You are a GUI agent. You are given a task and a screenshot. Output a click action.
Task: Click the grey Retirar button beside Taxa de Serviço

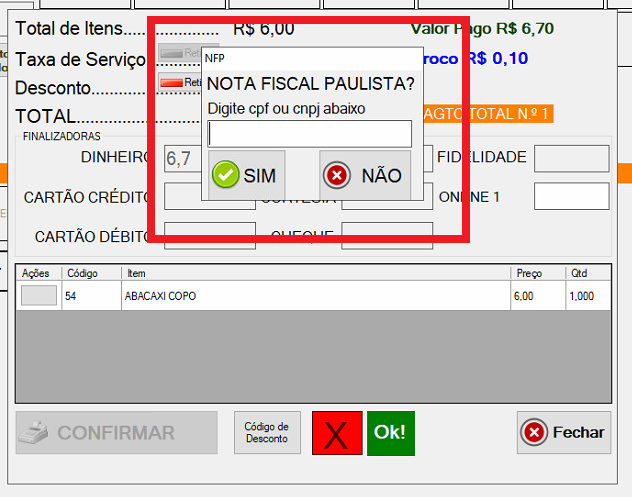[180, 53]
